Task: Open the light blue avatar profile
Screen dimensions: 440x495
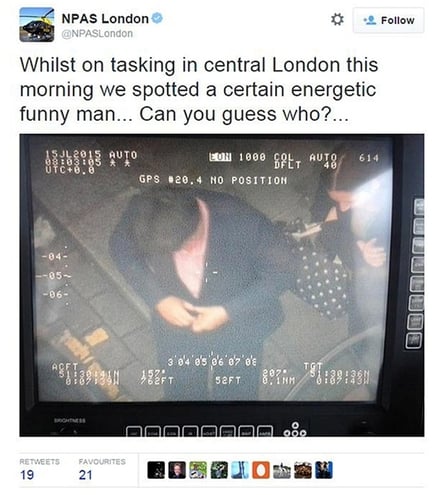Action: point(240,470)
